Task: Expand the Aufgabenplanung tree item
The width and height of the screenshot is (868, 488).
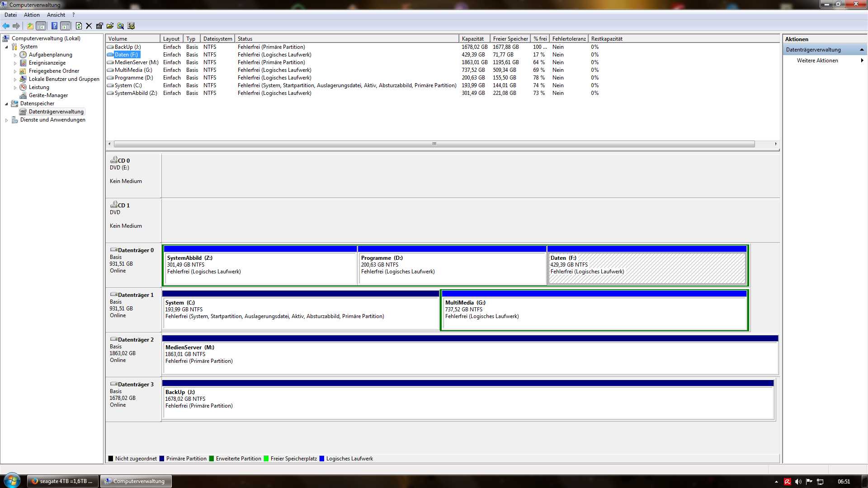Action: [x=15, y=55]
